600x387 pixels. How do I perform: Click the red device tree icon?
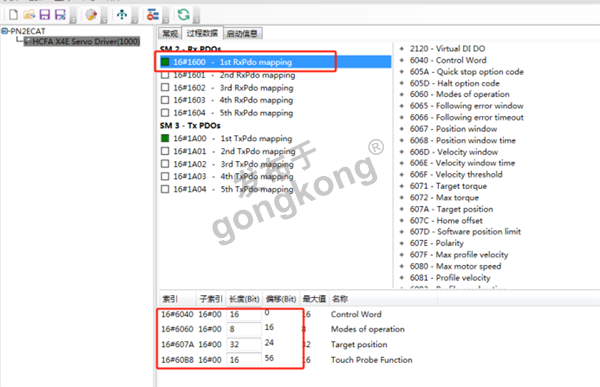pyautogui.click(x=153, y=15)
